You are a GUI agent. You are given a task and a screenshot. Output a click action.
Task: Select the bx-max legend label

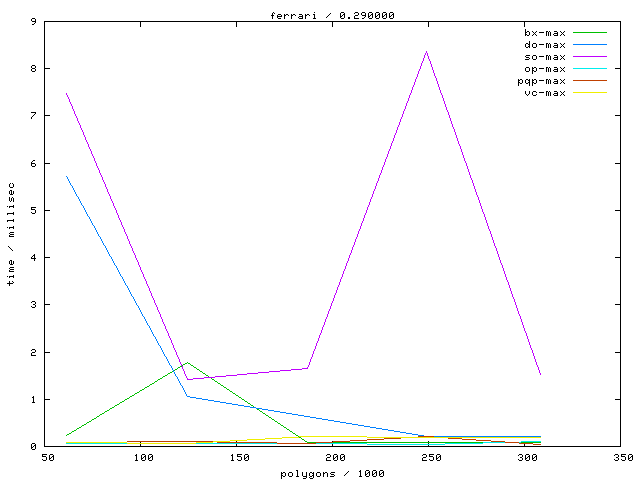(x=544, y=33)
